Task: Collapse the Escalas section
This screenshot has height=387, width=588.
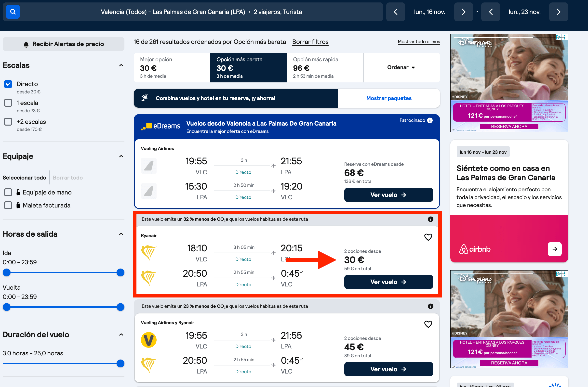Action: 121,65
